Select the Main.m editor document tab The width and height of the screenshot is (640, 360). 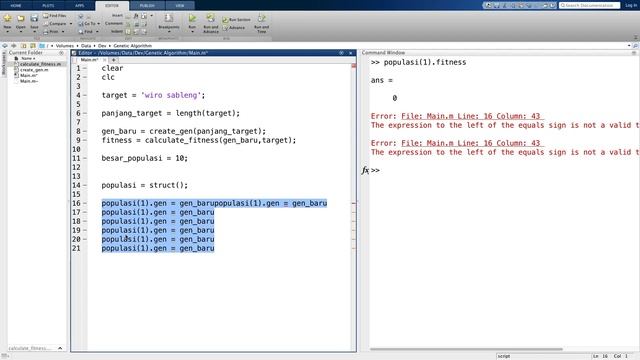pyautogui.click(x=89, y=60)
